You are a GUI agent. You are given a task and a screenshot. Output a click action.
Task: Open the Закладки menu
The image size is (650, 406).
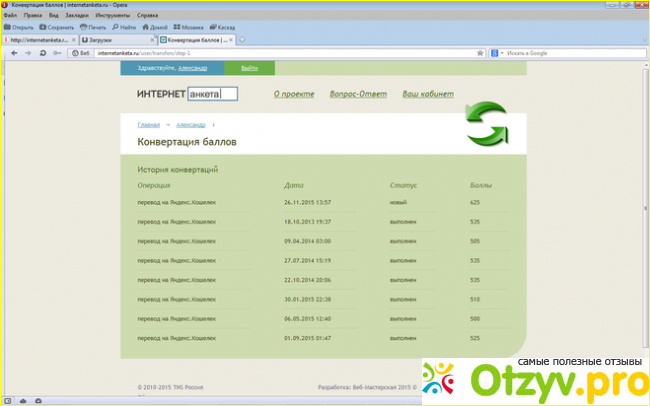(x=73, y=16)
